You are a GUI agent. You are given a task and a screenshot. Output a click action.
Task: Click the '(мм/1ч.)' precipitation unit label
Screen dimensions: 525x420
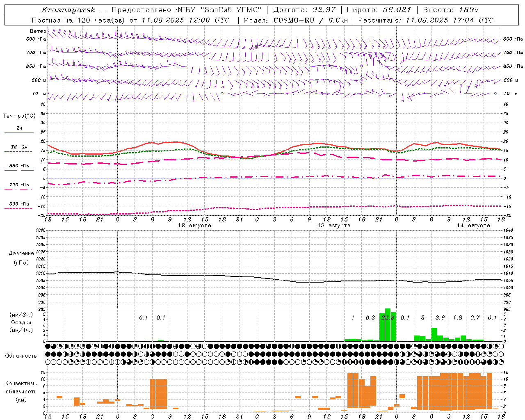[21, 330]
